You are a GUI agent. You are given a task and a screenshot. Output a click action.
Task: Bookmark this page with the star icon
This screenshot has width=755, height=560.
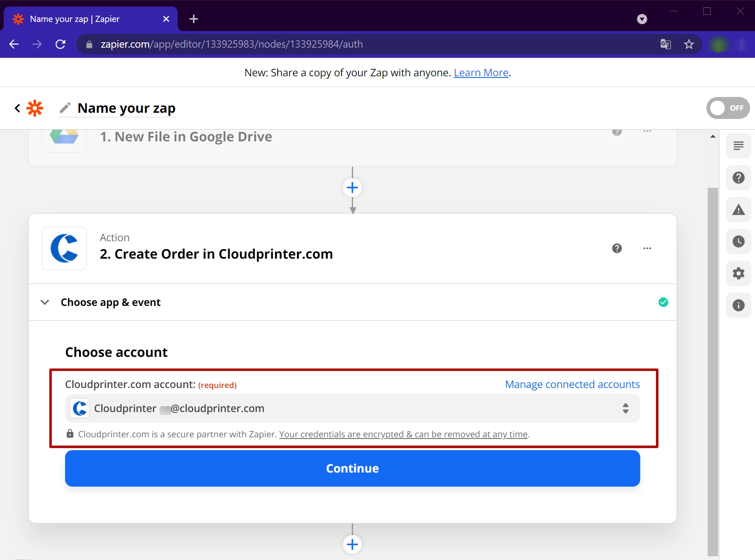coord(689,44)
